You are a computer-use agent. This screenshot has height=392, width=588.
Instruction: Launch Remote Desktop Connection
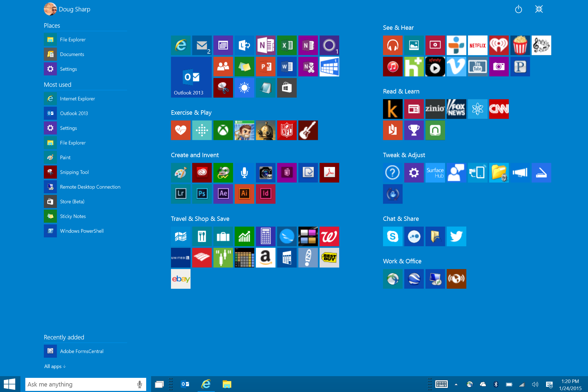point(85,187)
